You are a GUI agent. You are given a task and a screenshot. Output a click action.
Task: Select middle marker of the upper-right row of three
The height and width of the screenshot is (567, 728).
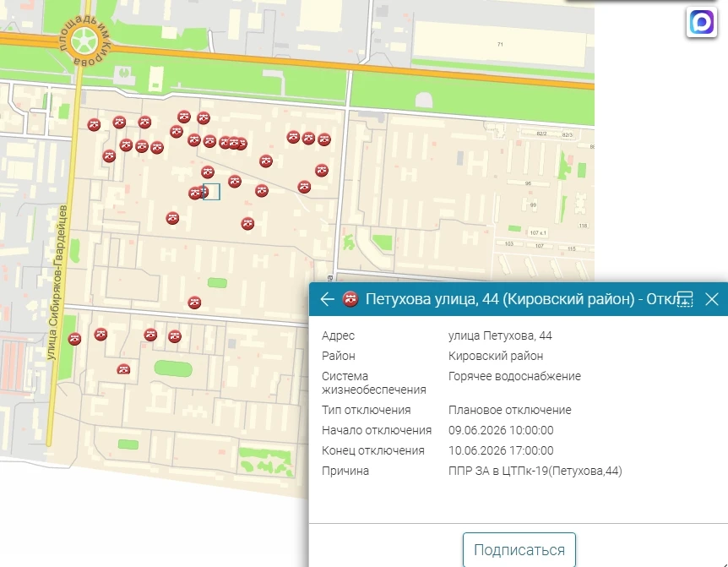(x=308, y=139)
